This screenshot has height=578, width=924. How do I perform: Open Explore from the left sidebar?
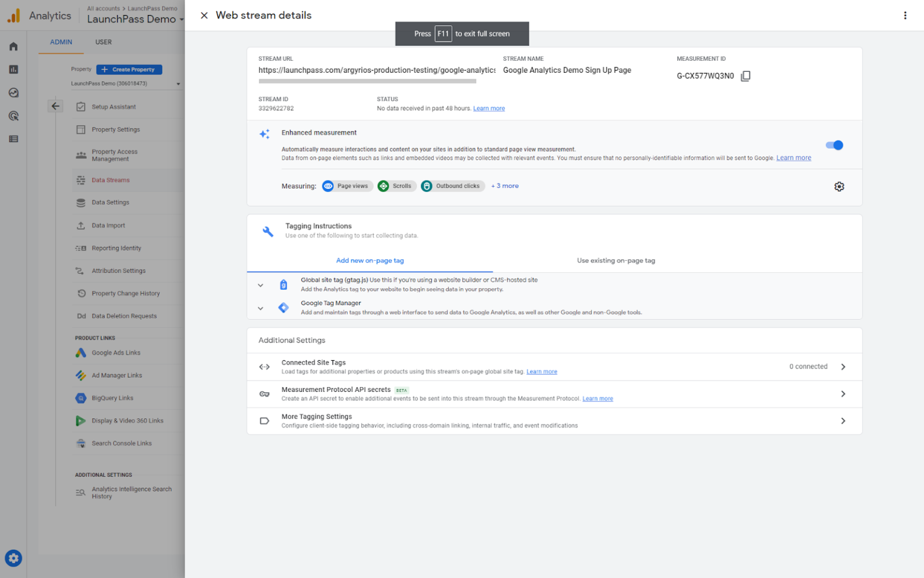point(13,92)
